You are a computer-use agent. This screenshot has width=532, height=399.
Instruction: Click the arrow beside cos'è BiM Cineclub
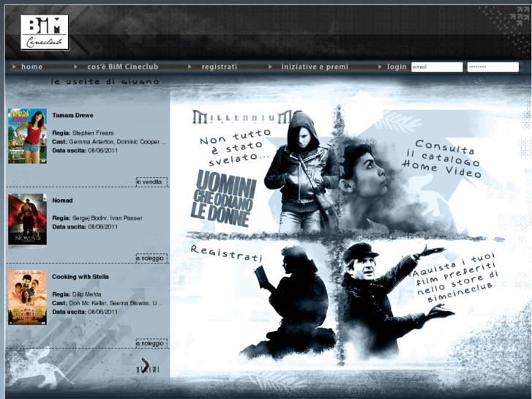[75, 67]
